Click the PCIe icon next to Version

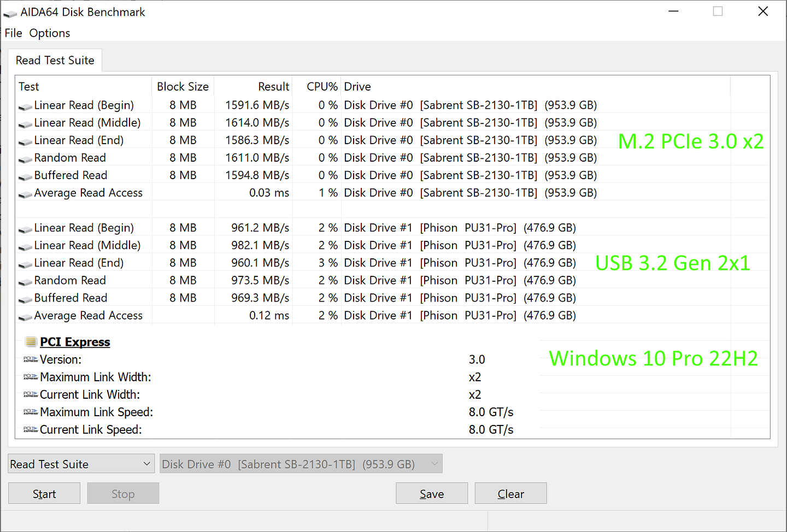[30, 359]
